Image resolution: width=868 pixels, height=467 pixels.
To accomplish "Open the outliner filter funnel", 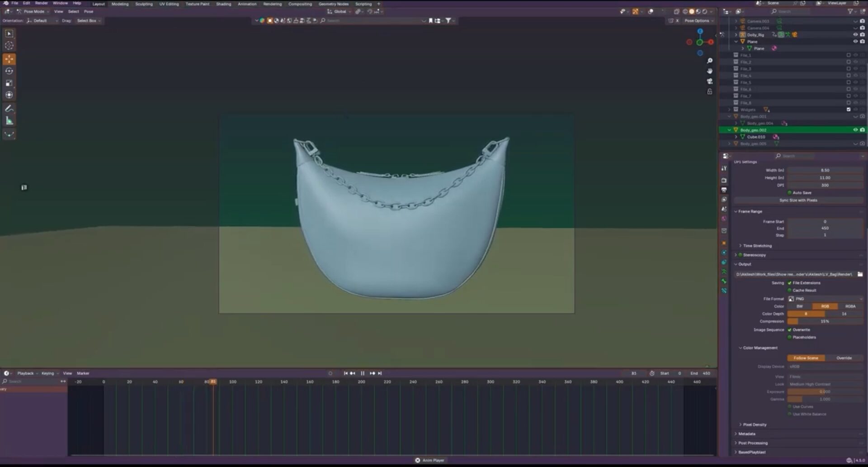I will pyautogui.click(x=850, y=11).
